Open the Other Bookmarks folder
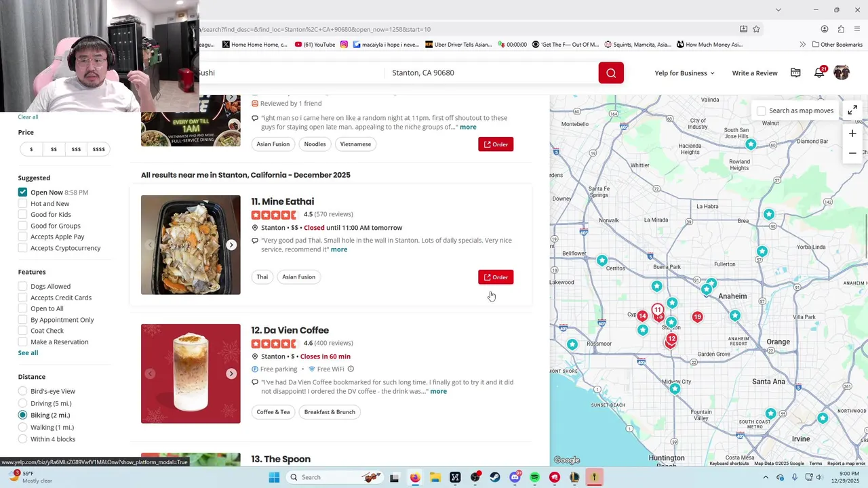Screen dimensions: 868x488 pyautogui.click(x=837, y=45)
